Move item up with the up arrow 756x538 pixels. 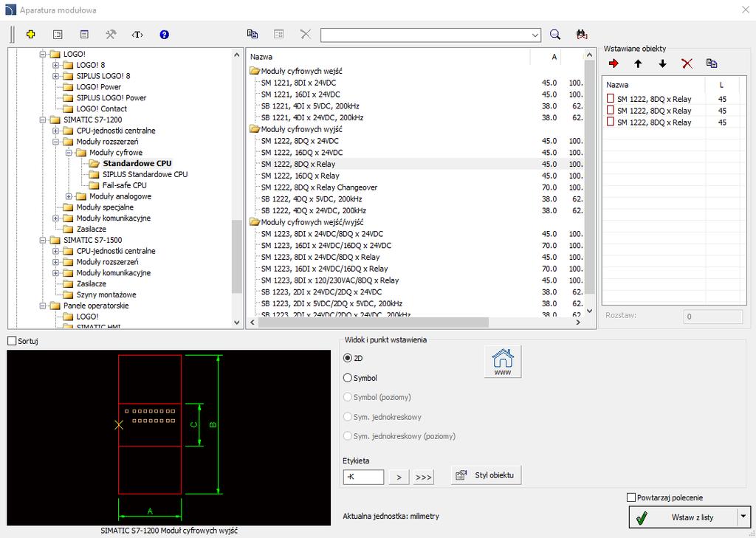(x=638, y=63)
